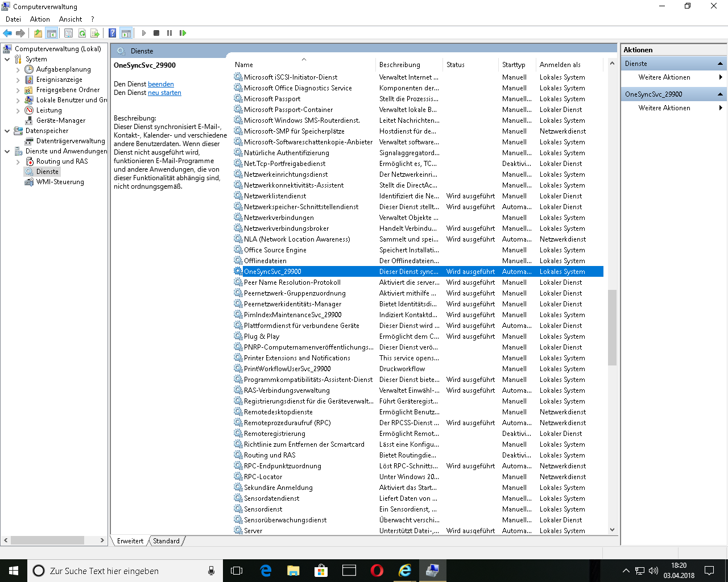728x582 pixels.
Task: Sort by the Anmelden als column header
Action: (570, 65)
